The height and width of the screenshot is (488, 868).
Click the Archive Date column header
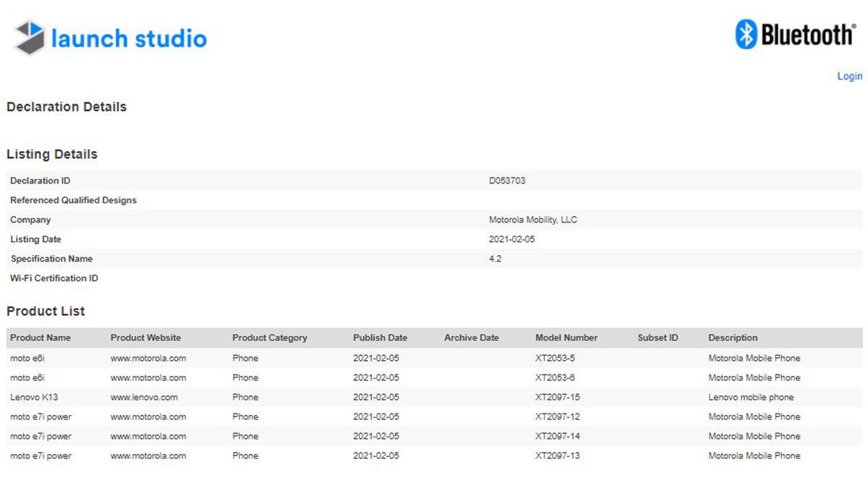[x=472, y=338]
